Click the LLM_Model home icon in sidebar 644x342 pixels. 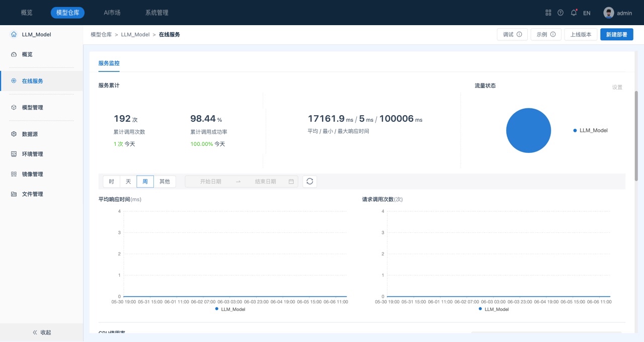[14, 35]
